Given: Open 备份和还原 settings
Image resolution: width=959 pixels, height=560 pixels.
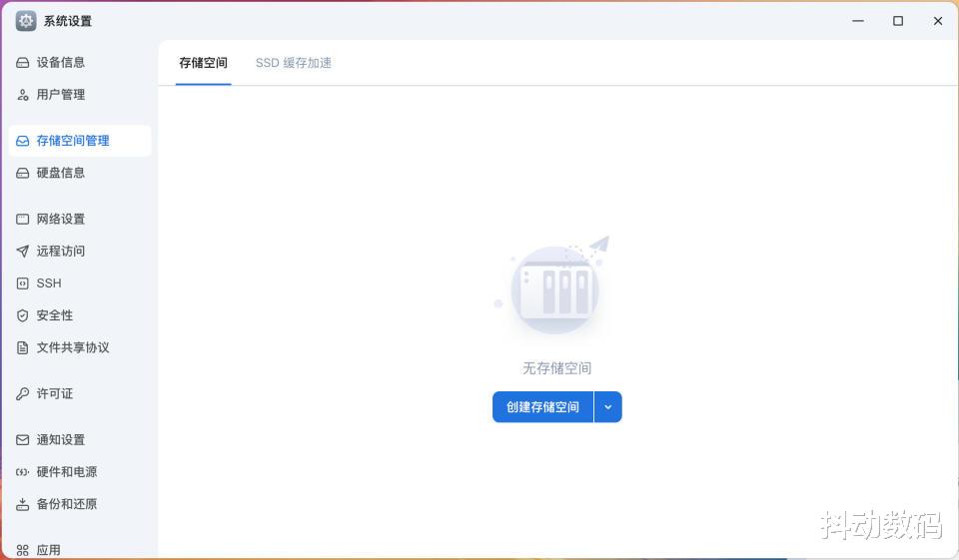Looking at the screenshot, I should click(80, 504).
